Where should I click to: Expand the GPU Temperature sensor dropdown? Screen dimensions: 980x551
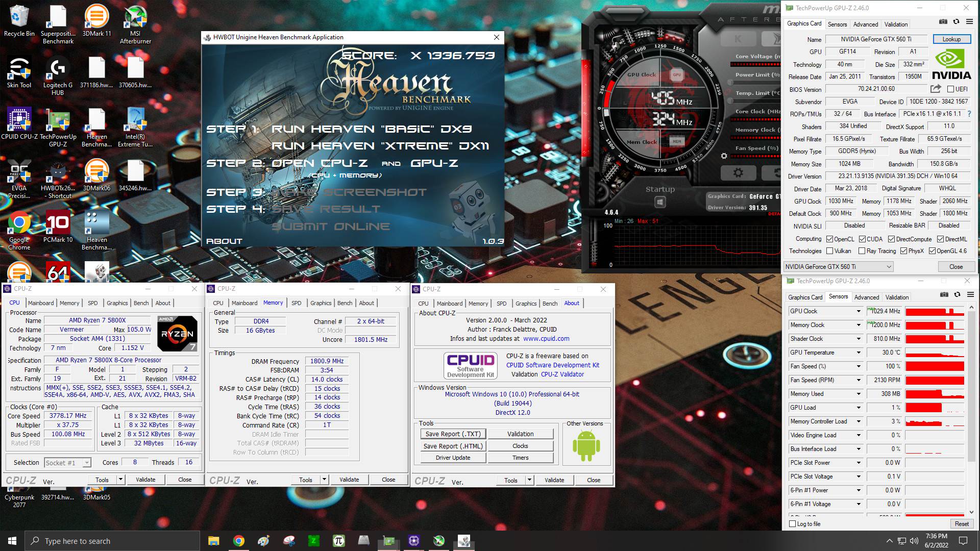[x=859, y=353]
